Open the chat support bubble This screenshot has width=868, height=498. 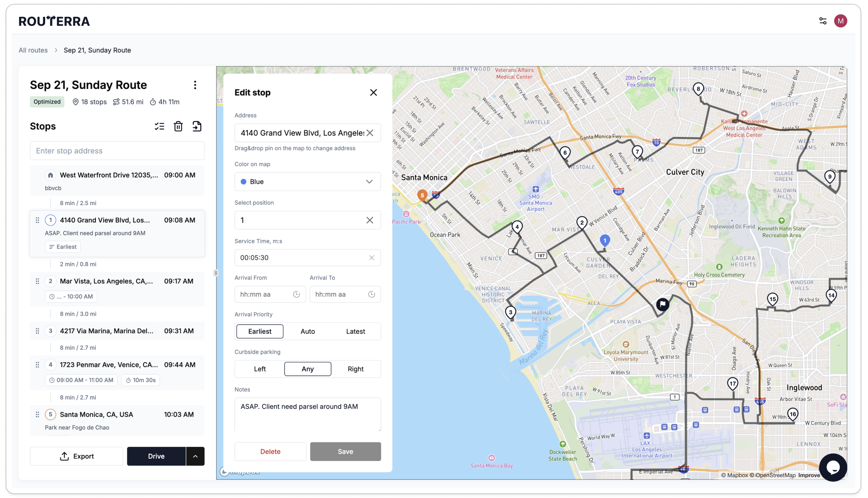[x=833, y=467]
